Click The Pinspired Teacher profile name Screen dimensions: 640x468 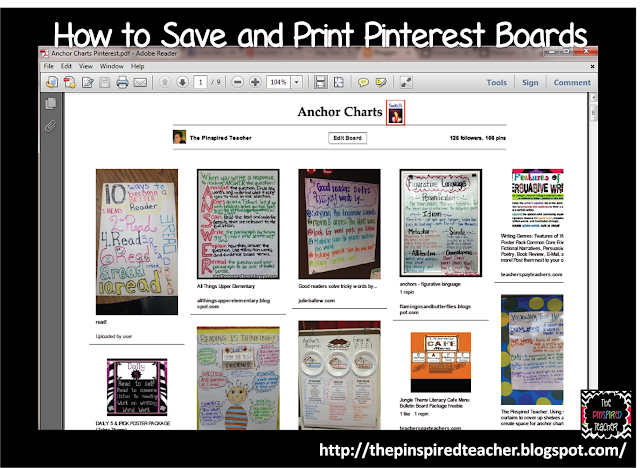pos(220,138)
